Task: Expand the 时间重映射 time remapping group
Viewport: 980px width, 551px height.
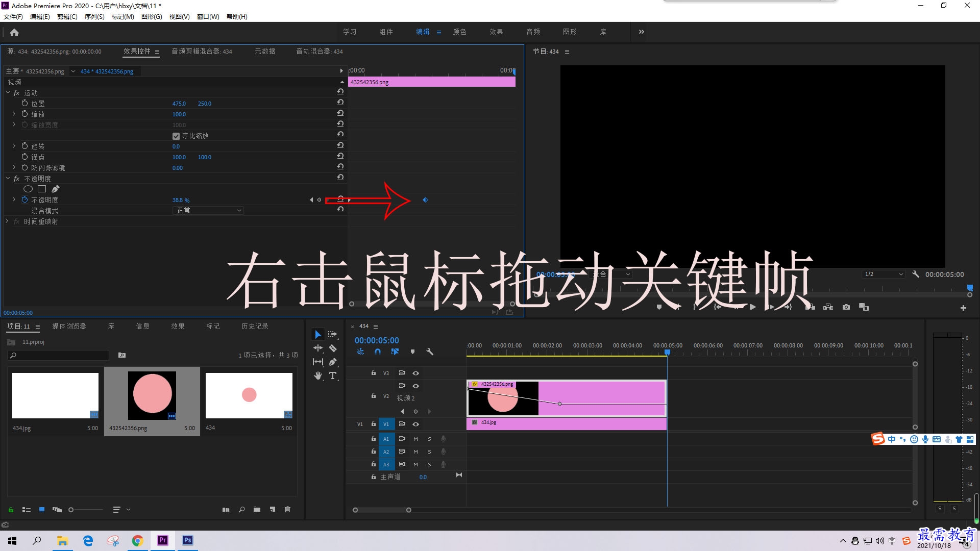Action: 7,221
